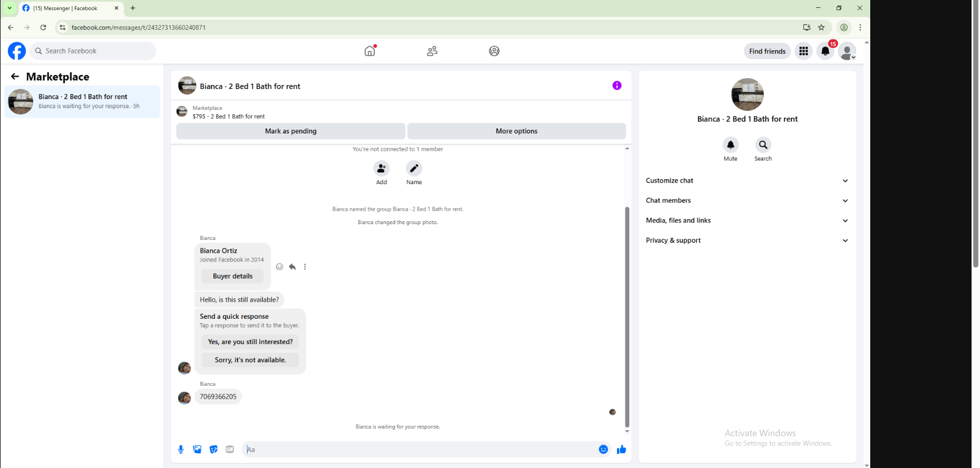The image size is (980, 468).
Task: Click the browser address bar URL
Action: (138, 28)
